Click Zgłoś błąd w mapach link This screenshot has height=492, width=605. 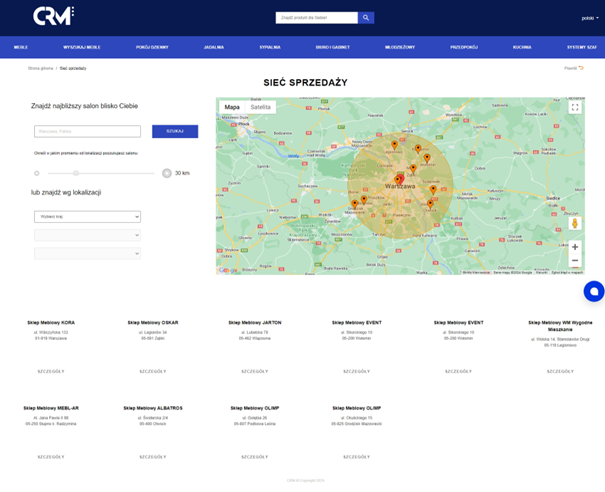(567, 272)
